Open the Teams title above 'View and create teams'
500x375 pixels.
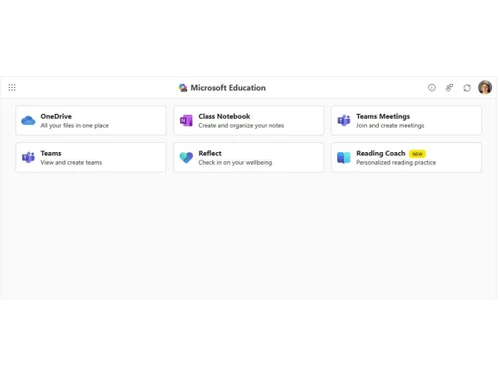51,153
